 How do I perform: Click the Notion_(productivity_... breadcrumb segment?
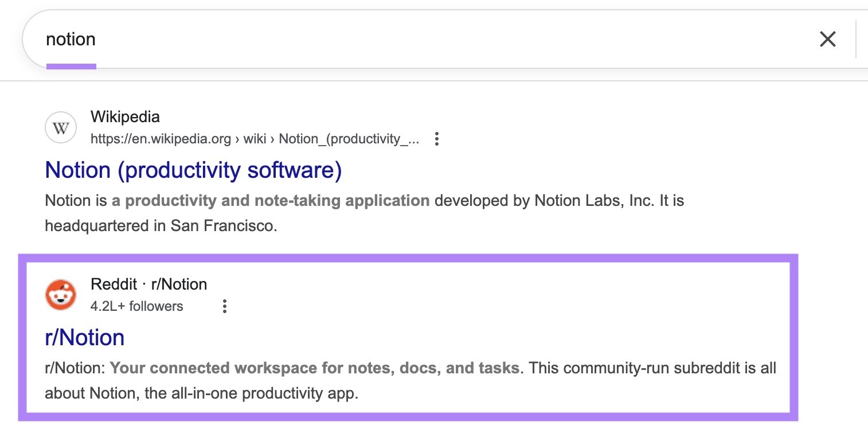(x=349, y=139)
